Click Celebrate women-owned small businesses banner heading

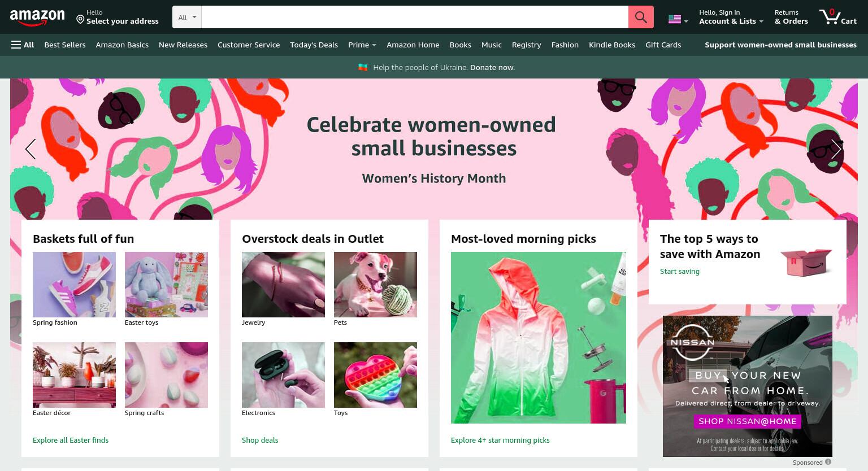click(x=431, y=136)
